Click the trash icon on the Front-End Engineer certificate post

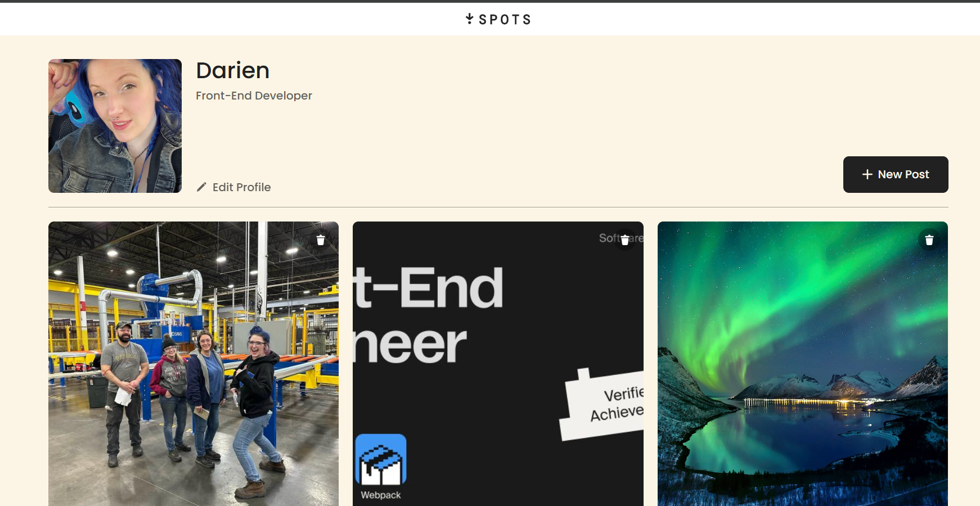(x=625, y=240)
